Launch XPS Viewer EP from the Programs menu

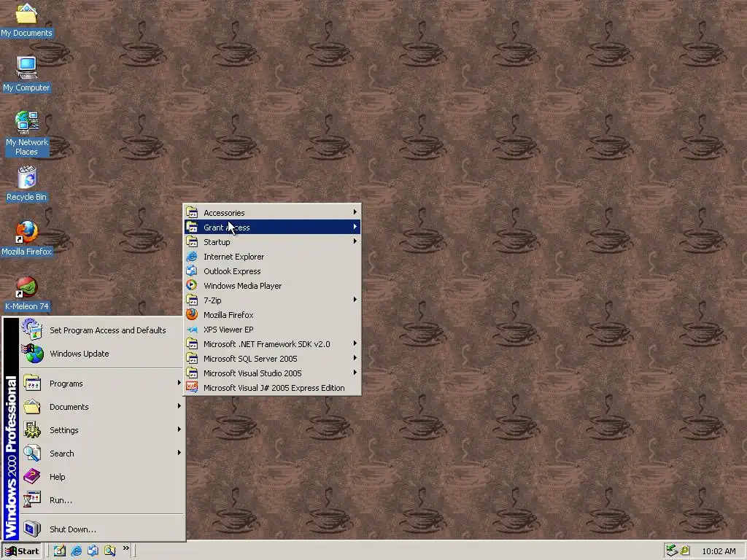coord(273,330)
